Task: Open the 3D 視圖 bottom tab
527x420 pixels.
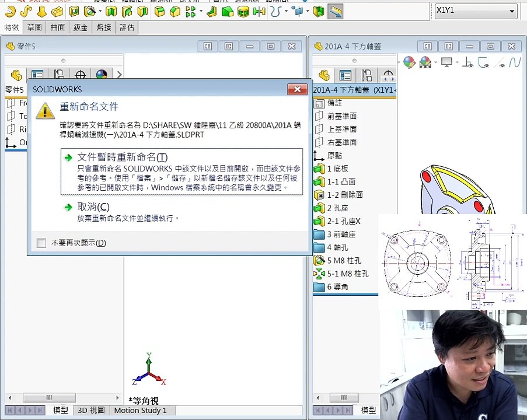Action: coord(91,410)
